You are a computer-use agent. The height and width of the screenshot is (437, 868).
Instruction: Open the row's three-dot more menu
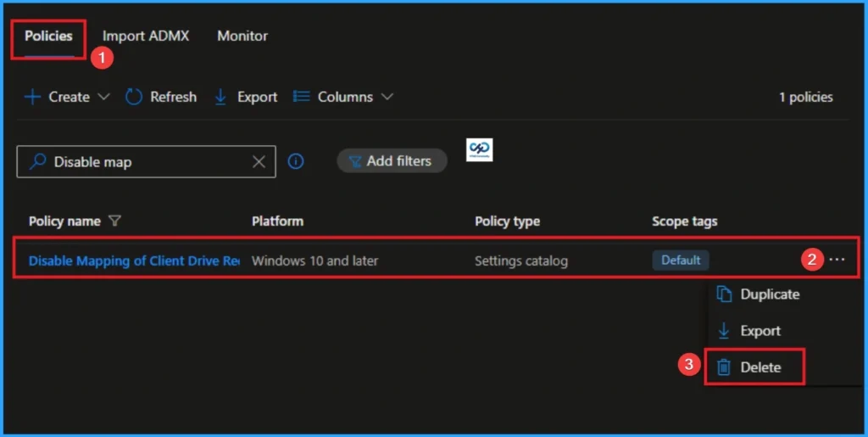click(837, 259)
